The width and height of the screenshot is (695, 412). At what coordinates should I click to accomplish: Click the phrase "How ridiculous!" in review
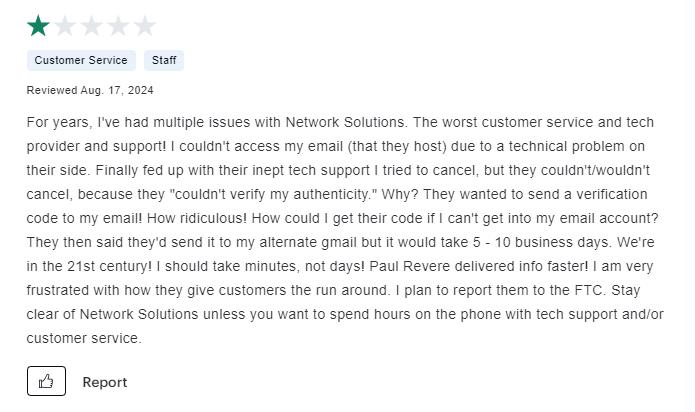[196, 218]
